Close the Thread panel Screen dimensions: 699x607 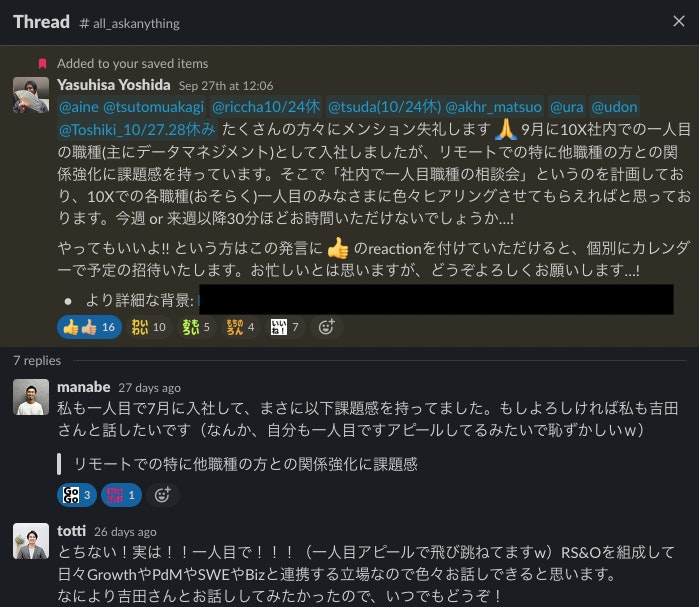pos(678,21)
